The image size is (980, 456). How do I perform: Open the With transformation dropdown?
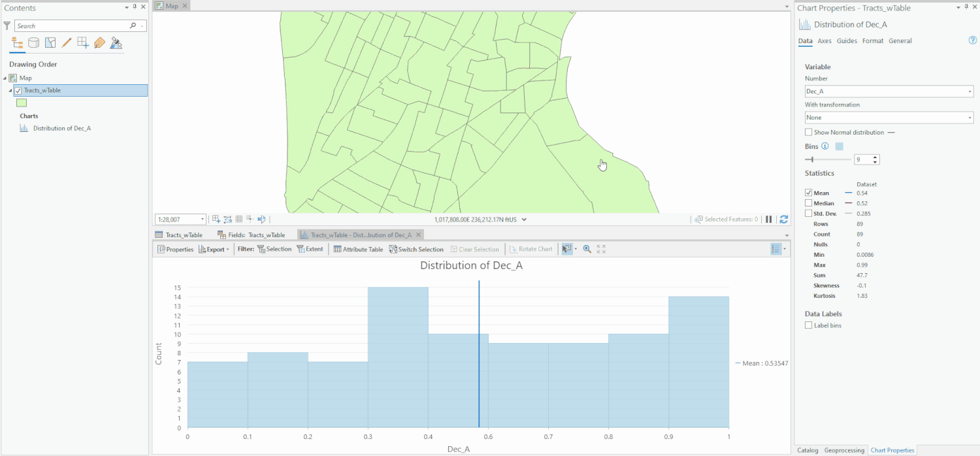[x=889, y=118]
